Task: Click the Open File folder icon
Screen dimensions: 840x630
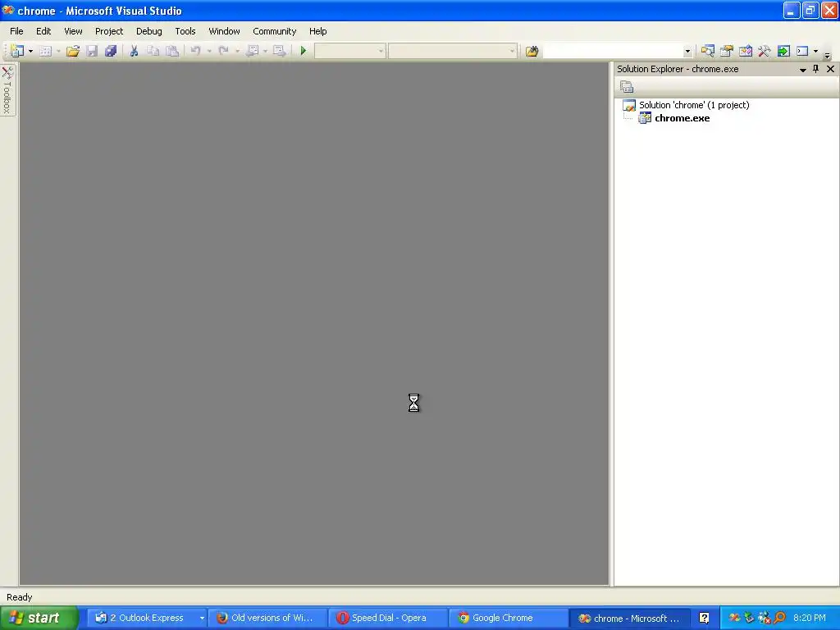Action: pos(73,51)
